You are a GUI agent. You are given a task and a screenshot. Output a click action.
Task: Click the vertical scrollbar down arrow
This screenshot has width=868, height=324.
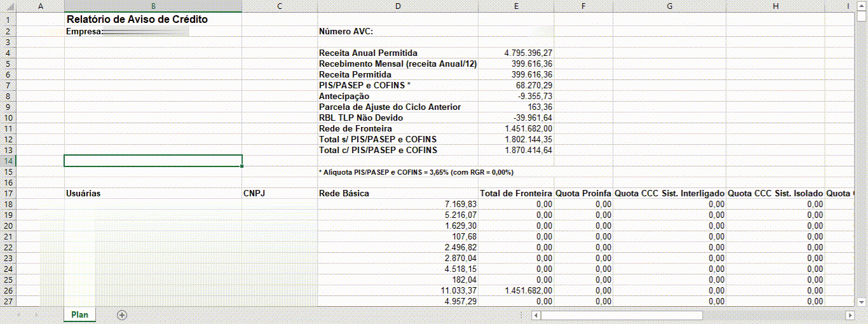862,302
